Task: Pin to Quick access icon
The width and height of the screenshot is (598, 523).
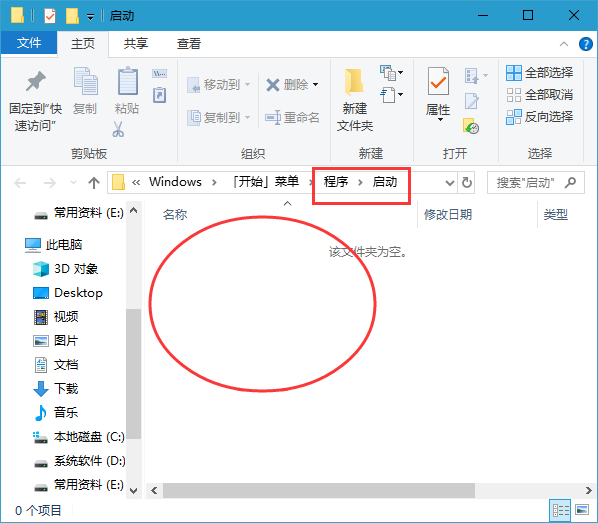Action: (x=35, y=81)
